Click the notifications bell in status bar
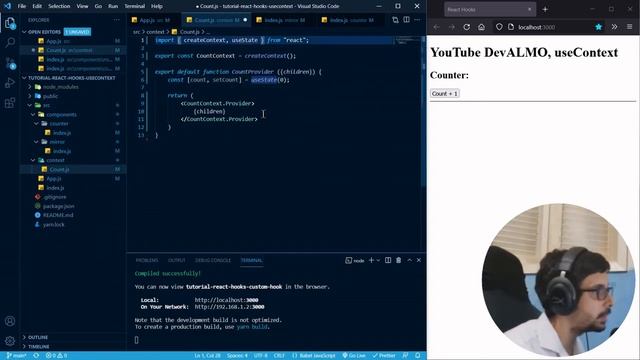This screenshot has height=360, width=640. tap(418, 356)
